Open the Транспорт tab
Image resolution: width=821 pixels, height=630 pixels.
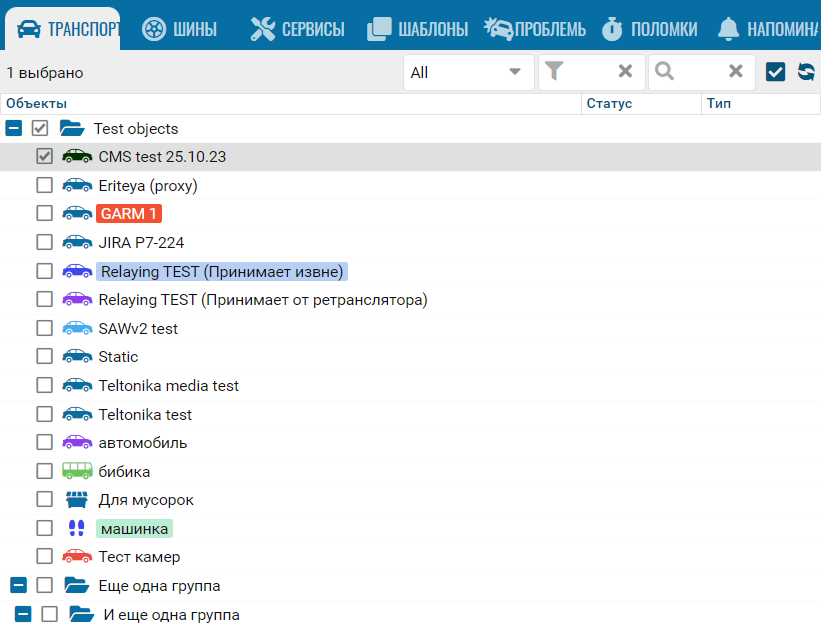click(63, 29)
